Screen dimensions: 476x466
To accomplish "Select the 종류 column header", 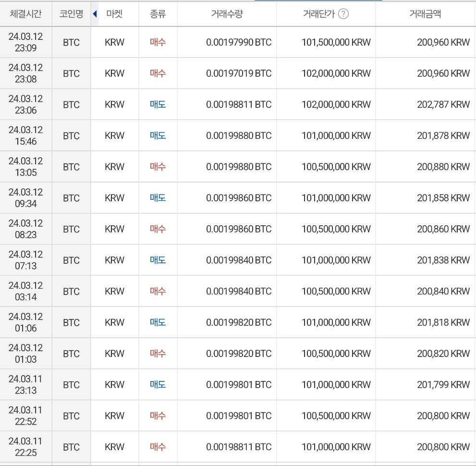I will [158, 13].
